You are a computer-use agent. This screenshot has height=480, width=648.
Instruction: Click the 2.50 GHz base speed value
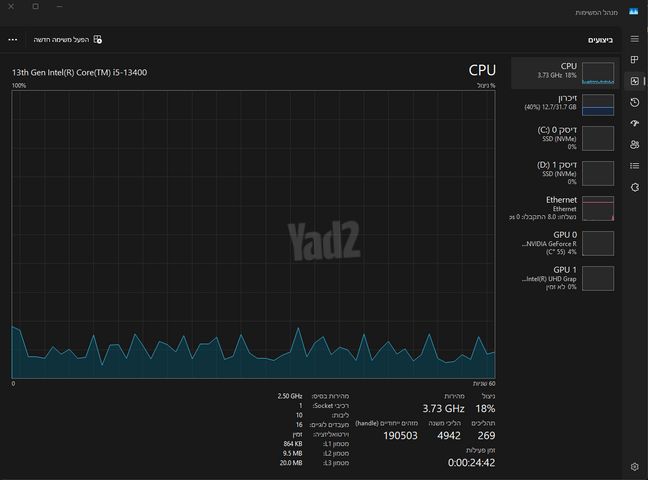click(290, 396)
